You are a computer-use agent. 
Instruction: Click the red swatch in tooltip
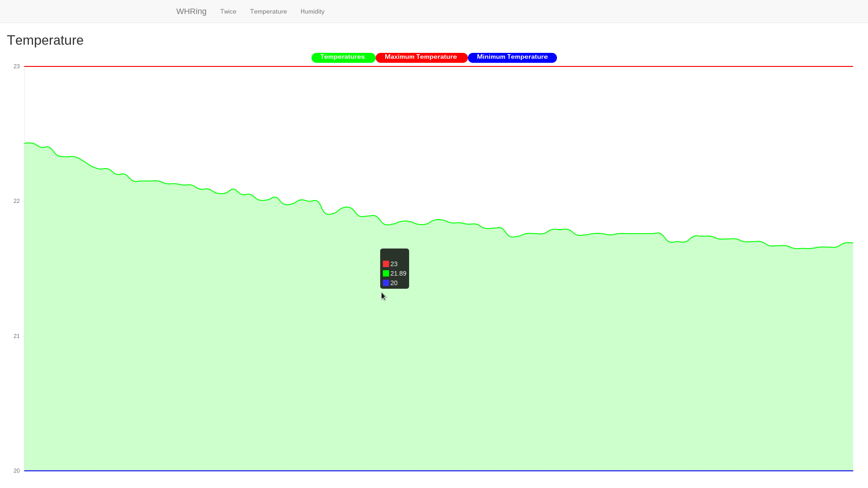(386, 264)
